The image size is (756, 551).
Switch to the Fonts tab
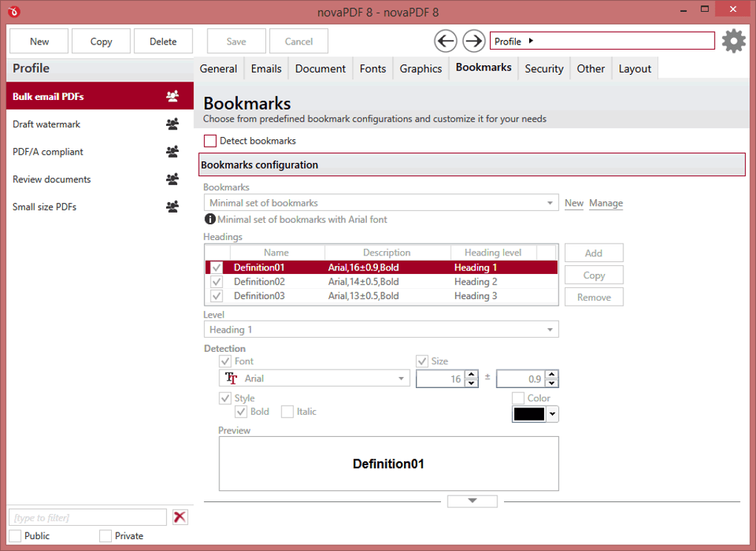point(373,69)
